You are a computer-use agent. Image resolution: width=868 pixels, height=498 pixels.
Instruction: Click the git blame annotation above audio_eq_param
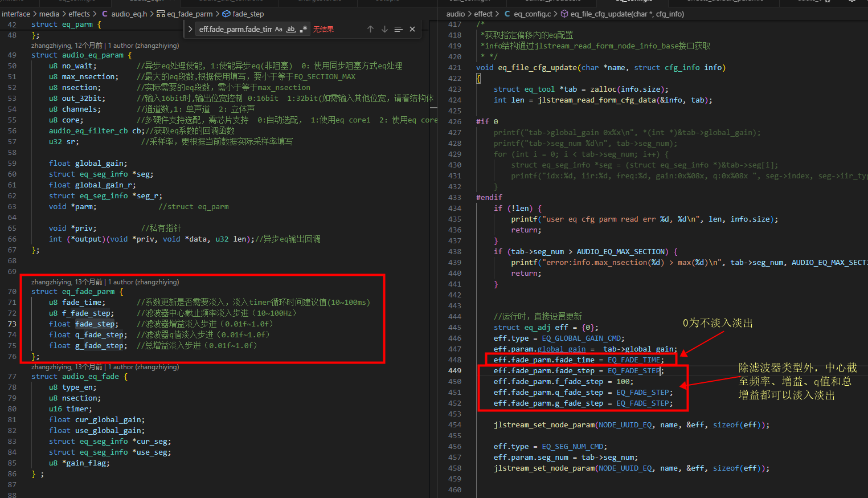(105, 46)
